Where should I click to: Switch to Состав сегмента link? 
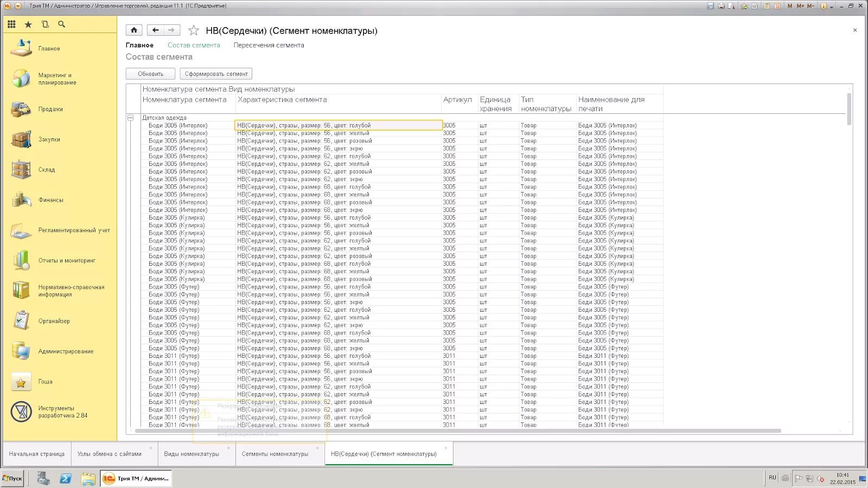point(194,46)
